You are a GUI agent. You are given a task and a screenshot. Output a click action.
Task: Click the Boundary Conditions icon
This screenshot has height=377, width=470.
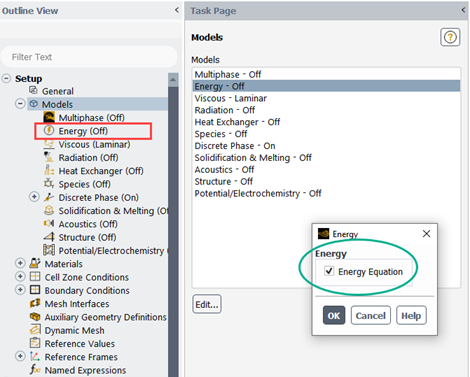35,290
